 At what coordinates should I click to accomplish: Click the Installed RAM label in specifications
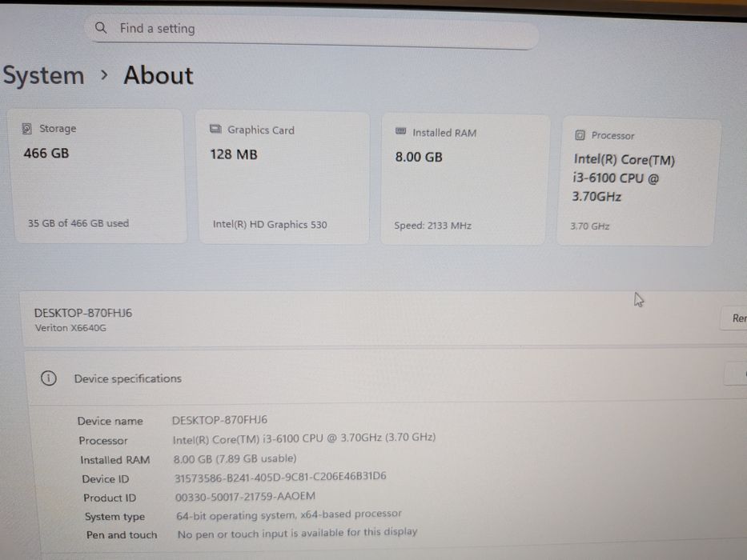[x=114, y=460]
